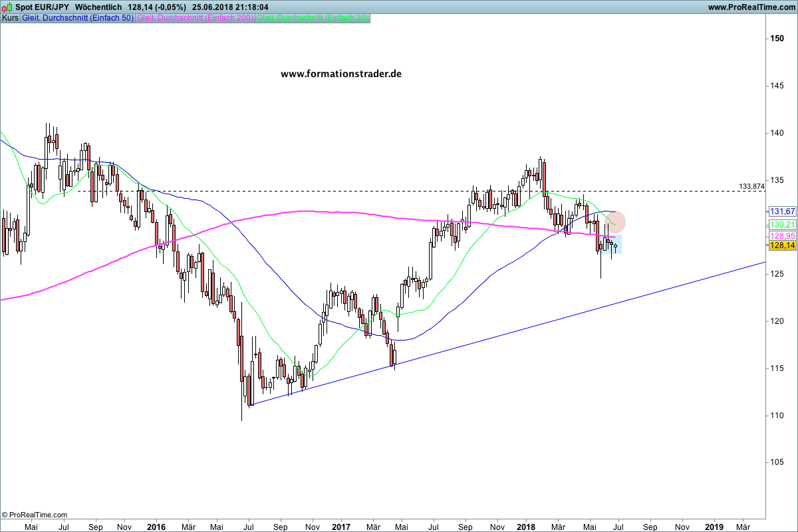Click the 2017 label on time axis
The height and width of the screenshot is (532, 798).
click(x=341, y=527)
